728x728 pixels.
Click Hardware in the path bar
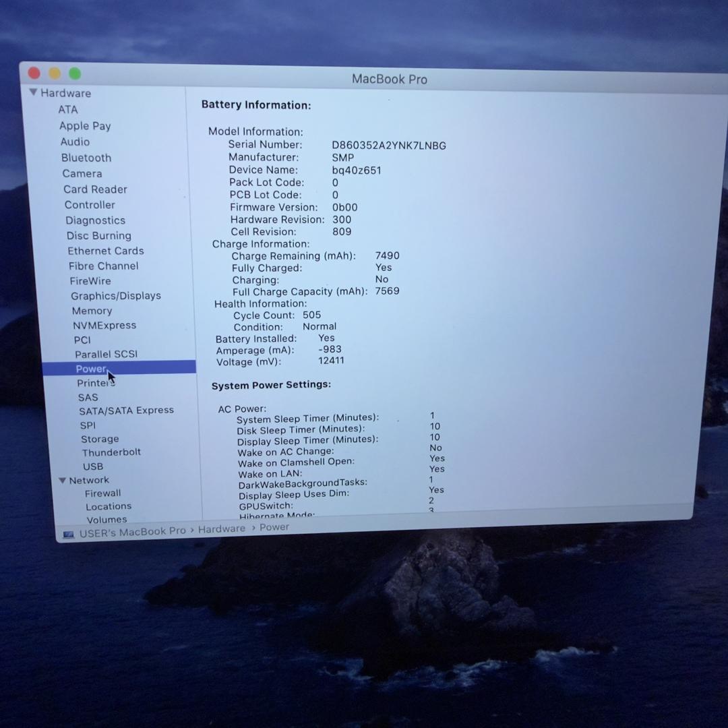click(222, 529)
